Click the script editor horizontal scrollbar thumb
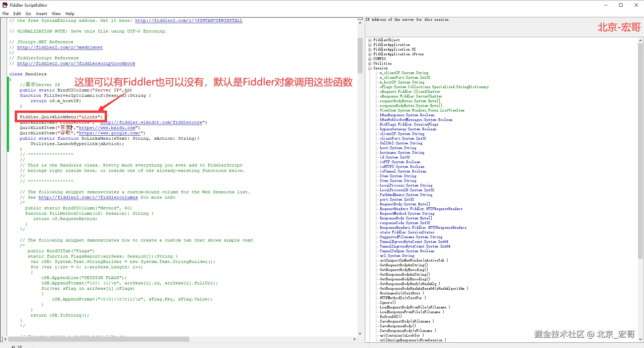Screen dimensions: 644x348 tap(99, 339)
